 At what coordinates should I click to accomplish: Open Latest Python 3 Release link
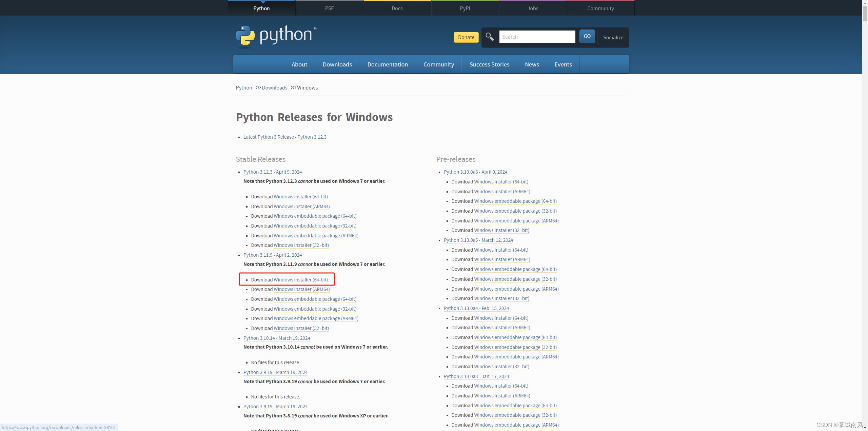285,137
